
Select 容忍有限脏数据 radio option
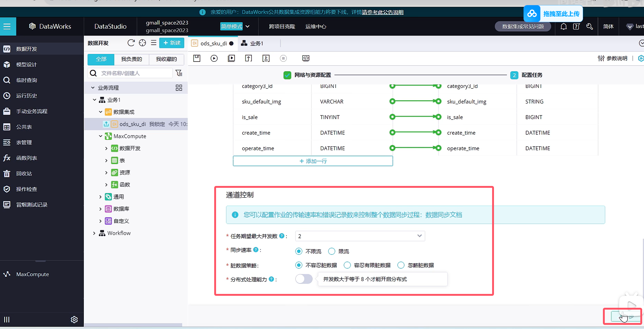pyautogui.click(x=347, y=265)
